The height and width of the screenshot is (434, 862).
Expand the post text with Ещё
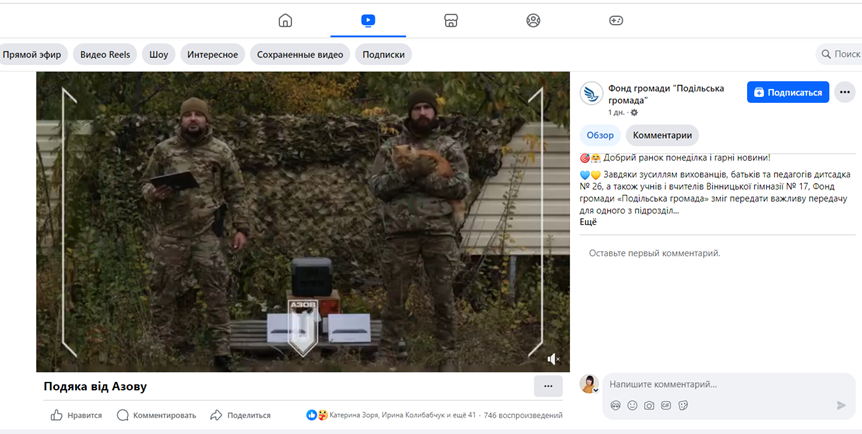[588, 221]
